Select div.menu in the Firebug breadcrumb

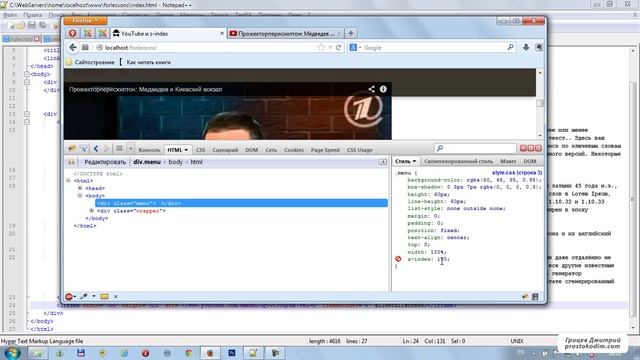point(147,162)
